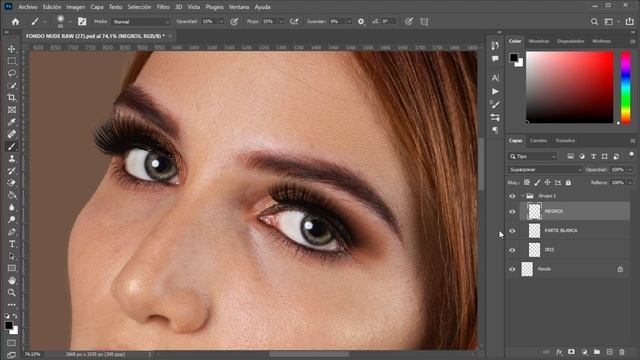Select the Clone Stamp tool
640x360 pixels.
[11, 159]
